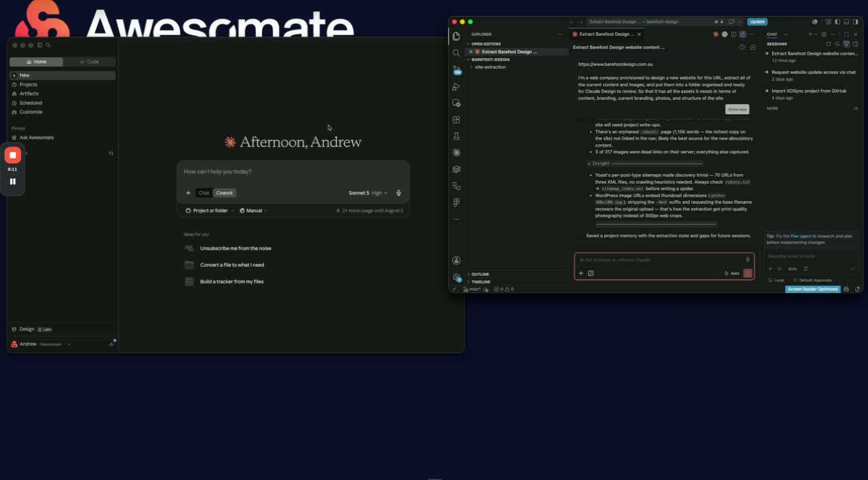Image resolution: width=868 pixels, height=480 pixels.
Task: Toggle the Sessions filter icon
Action: 847,44
